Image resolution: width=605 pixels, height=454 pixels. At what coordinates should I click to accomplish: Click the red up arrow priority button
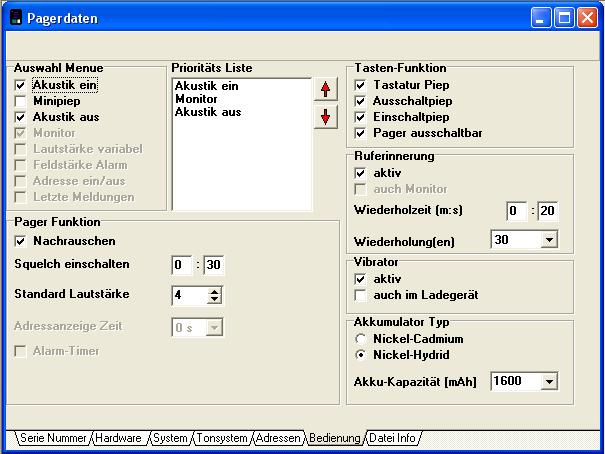pyautogui.click(x=324, y=90)
